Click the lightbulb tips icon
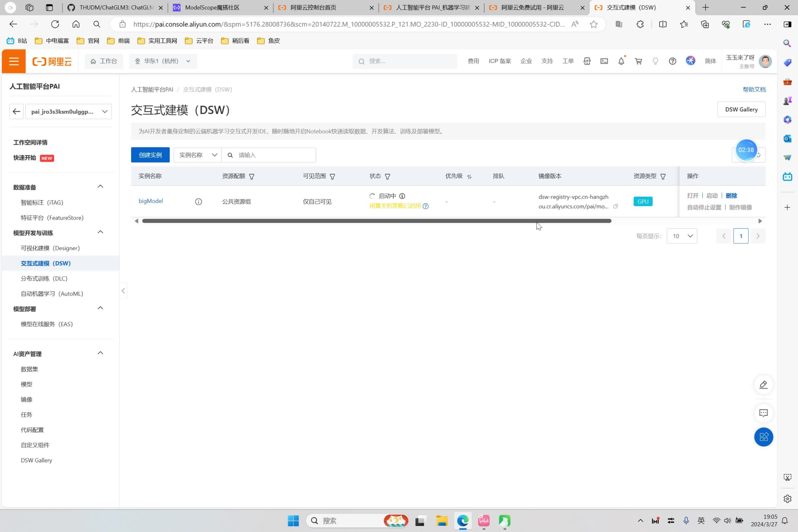This screenshot has width=798, height=532. [655, 61]
